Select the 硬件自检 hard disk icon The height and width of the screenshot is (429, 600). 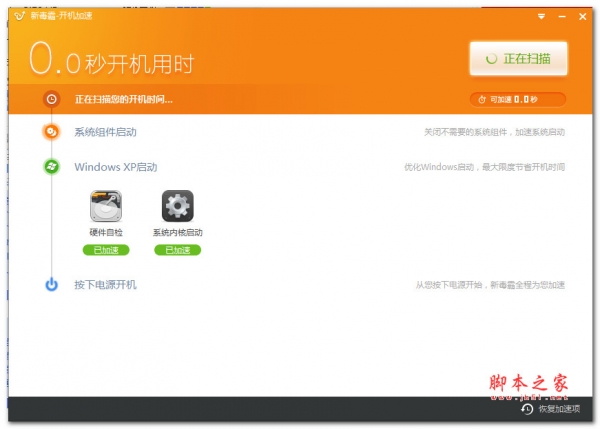pyautogui.click(x=106, y=206)
